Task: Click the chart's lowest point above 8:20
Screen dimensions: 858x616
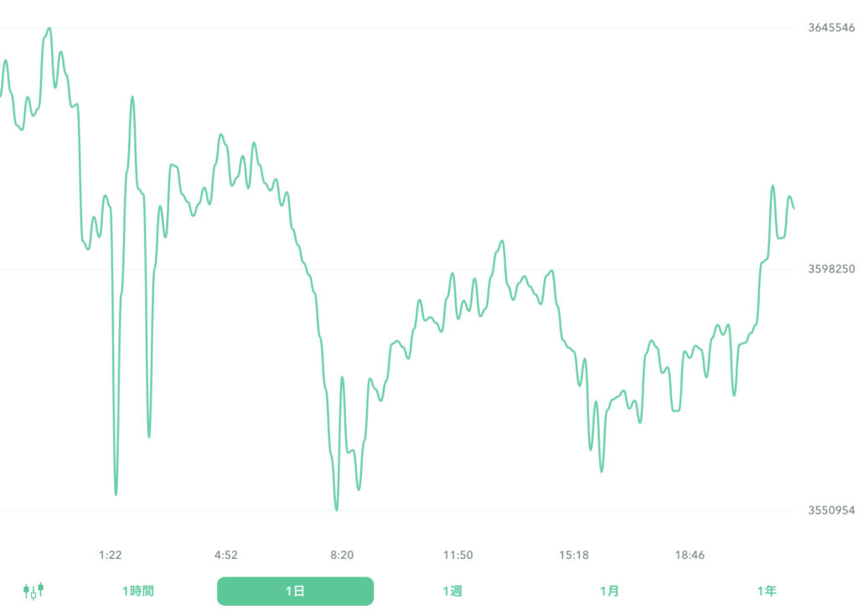Action: [337, 509]
